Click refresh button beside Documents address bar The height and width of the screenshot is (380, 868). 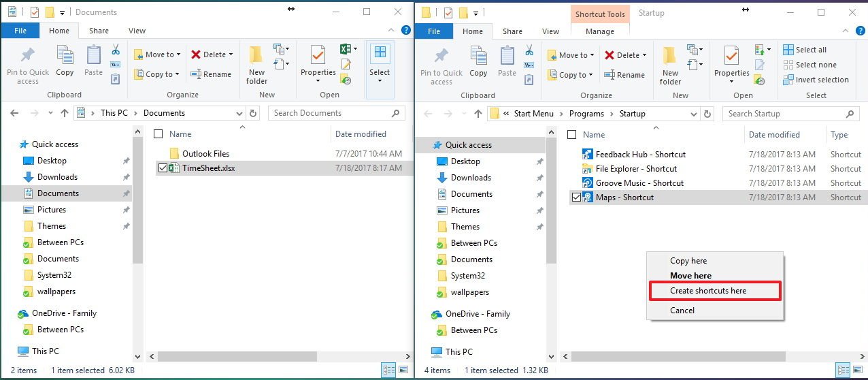253,113
